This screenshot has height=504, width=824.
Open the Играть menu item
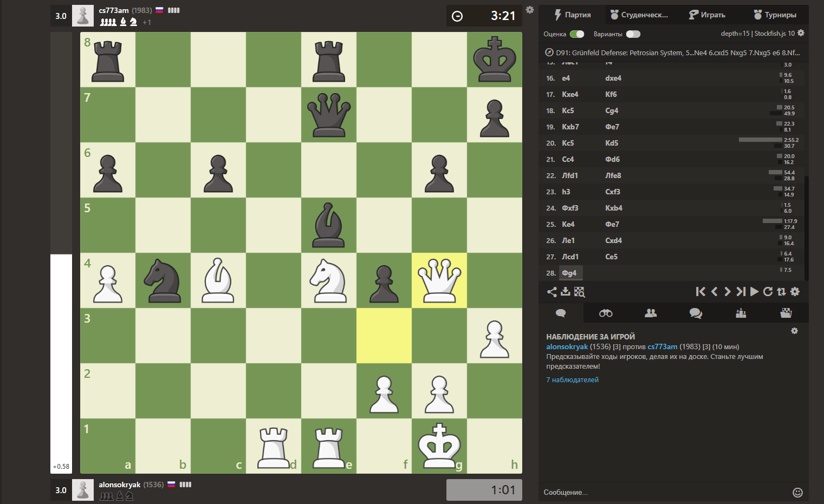tap(708, 15)
